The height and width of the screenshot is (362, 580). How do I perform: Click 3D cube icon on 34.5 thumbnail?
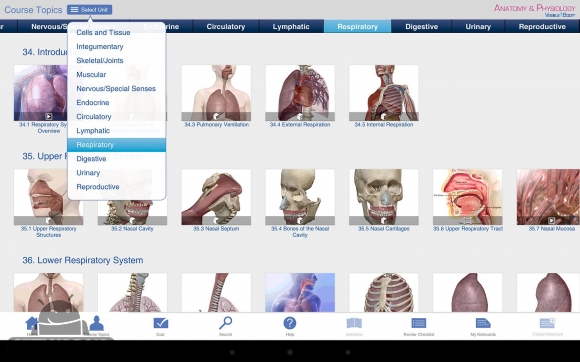point(384,116)
